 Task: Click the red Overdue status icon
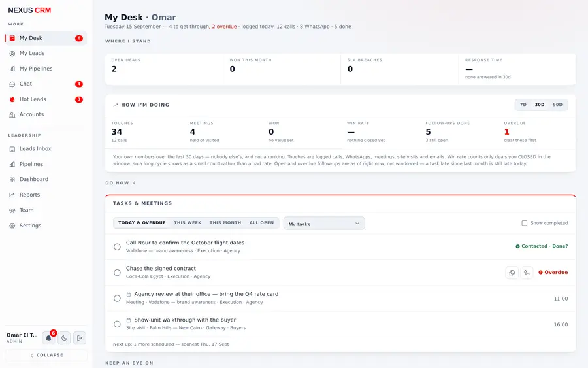(540, 273)
